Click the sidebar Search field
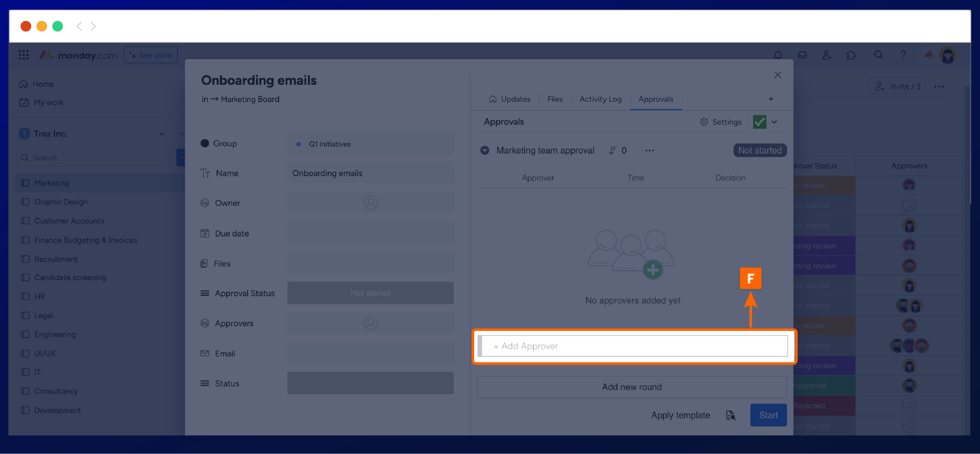 tap(93, 158)
